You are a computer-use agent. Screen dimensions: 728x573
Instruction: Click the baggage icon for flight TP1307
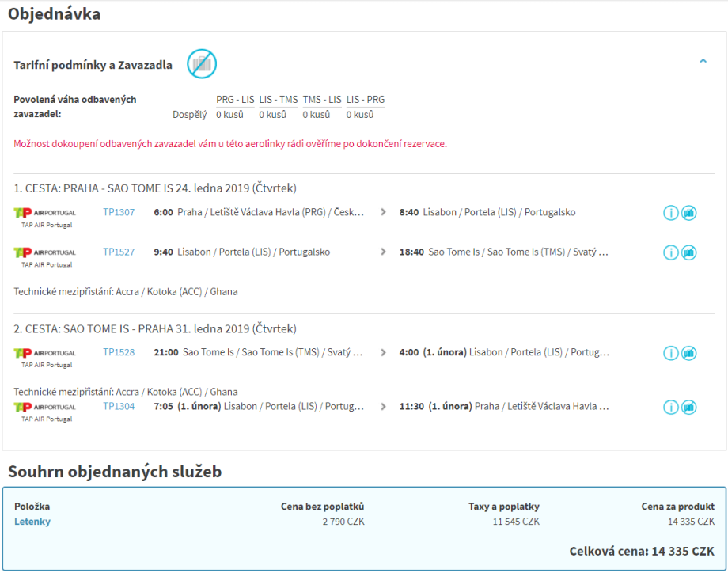[x=689, y=213]
